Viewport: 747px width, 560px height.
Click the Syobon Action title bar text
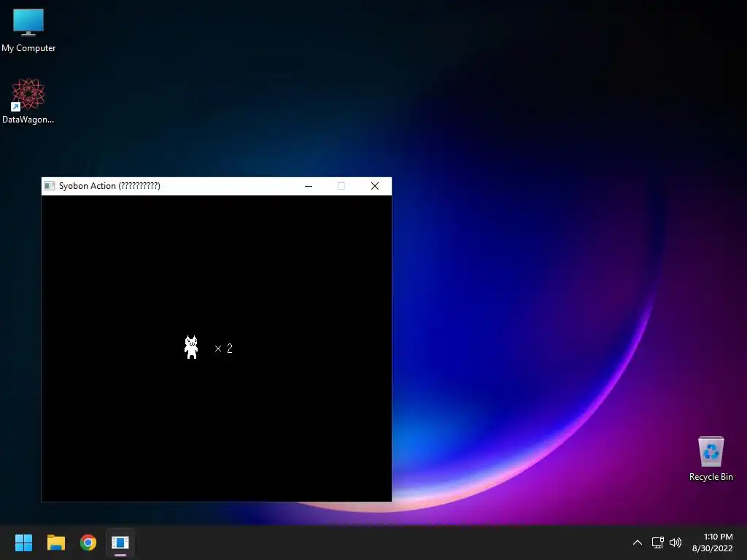click(x=109, y=186)
